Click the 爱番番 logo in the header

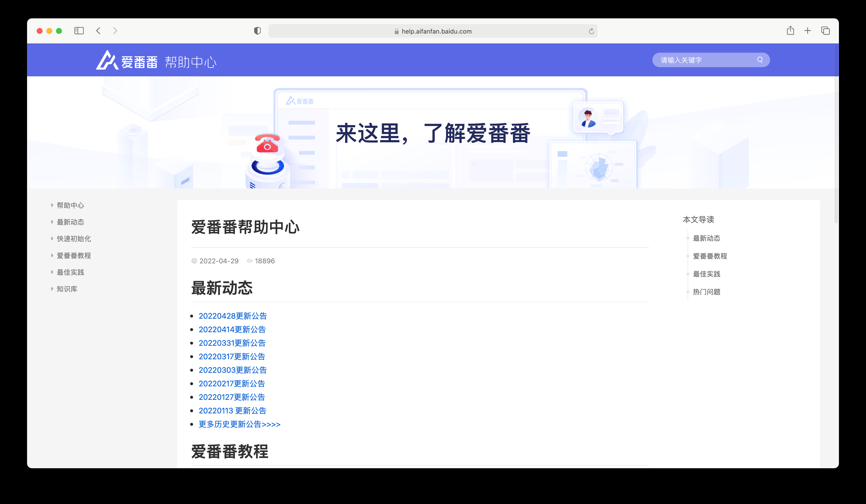[126, 60]
